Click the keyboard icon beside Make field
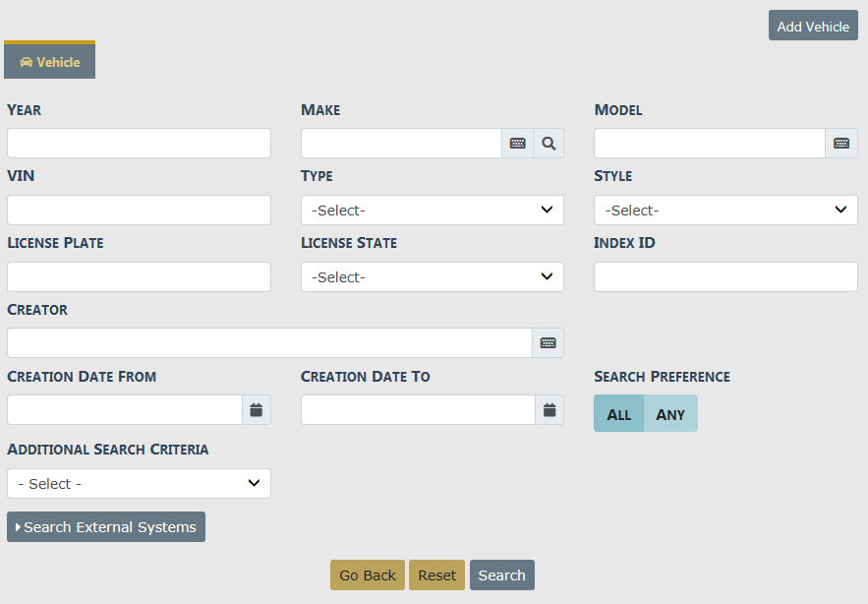Image resolution: width=868 pixels, height=604 pixels. point(518,144)
